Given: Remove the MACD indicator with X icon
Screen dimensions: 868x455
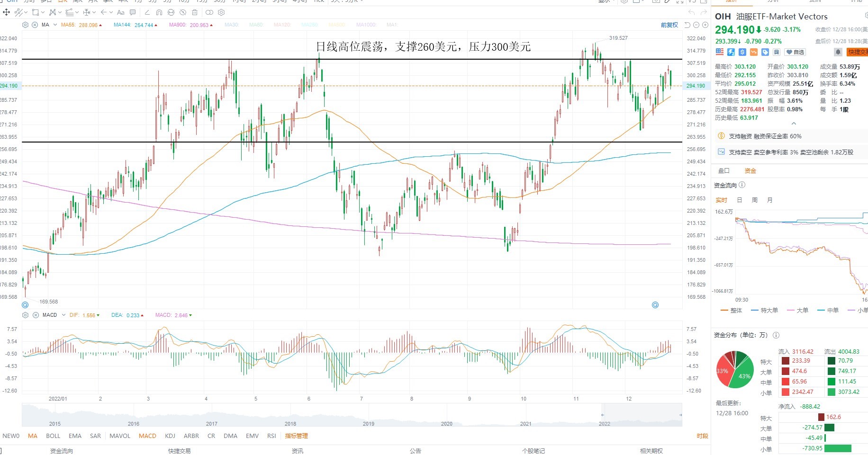Looking at the screenshot, I should (36, 315).
